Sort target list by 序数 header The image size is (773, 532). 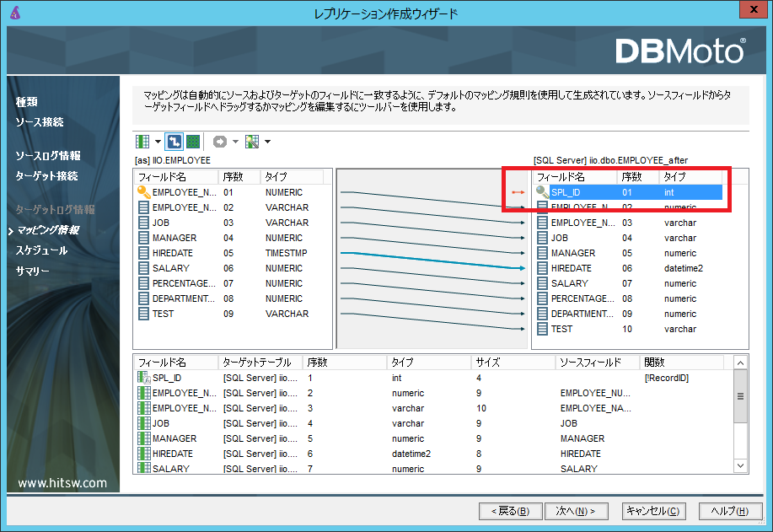pyautogui.click(x=638, y=177)
